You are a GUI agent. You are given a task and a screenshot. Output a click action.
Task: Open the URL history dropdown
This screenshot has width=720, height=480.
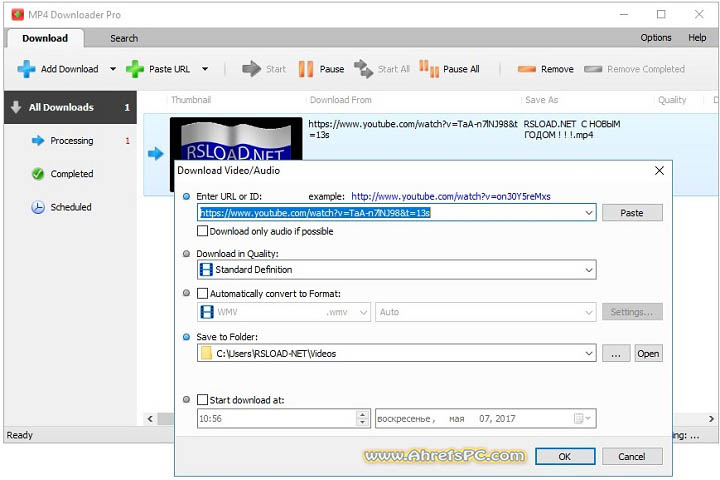coord(589,213)
